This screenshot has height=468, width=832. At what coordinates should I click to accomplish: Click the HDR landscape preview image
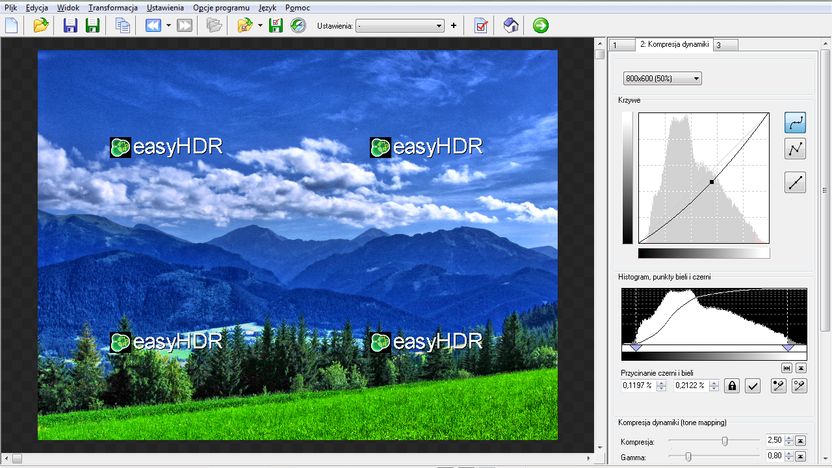pos(298,245)
